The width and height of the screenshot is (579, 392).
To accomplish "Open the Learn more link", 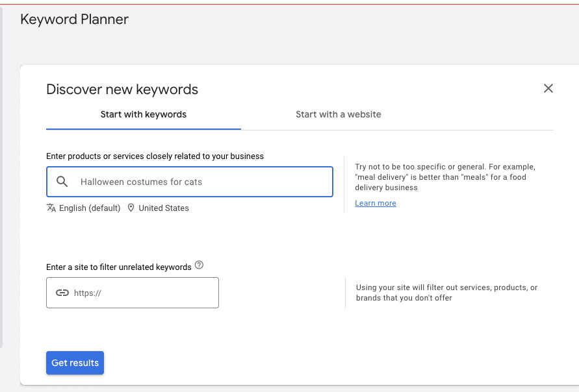I will point(376,203).
